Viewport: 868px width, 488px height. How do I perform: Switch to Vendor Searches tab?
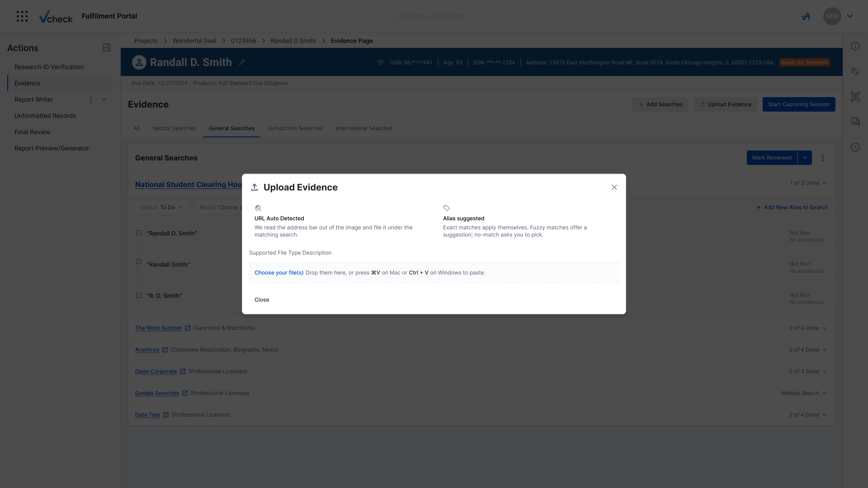[174, 128]
